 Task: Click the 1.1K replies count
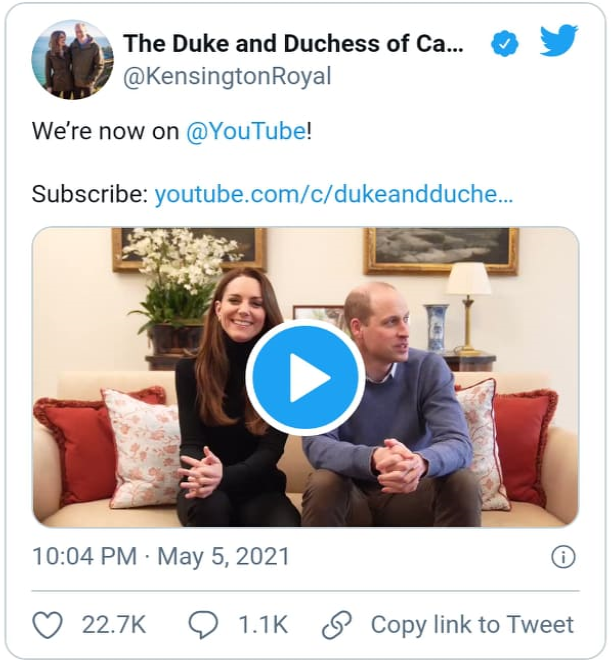point(263,625)
